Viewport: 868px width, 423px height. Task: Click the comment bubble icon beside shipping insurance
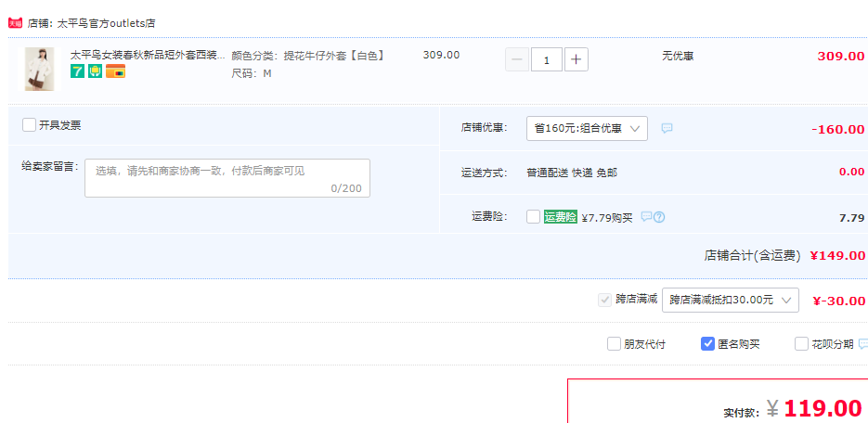point(646,217)
